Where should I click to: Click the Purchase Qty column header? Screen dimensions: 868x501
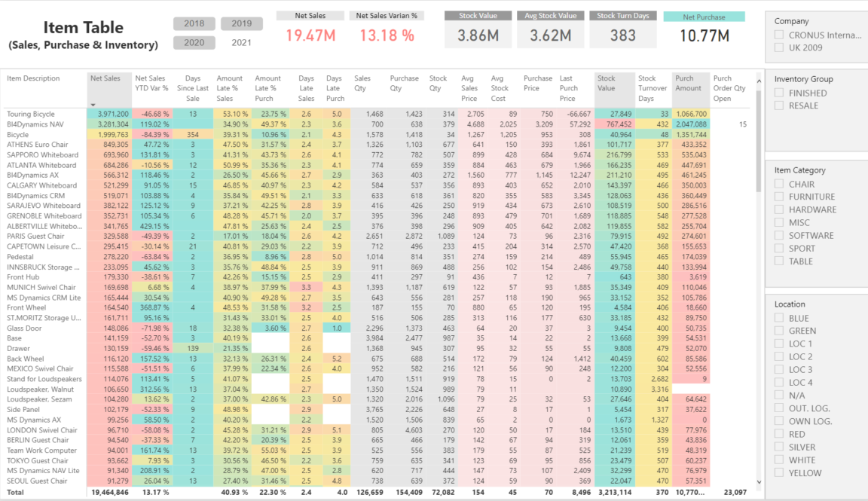click(x=404, y=83)
